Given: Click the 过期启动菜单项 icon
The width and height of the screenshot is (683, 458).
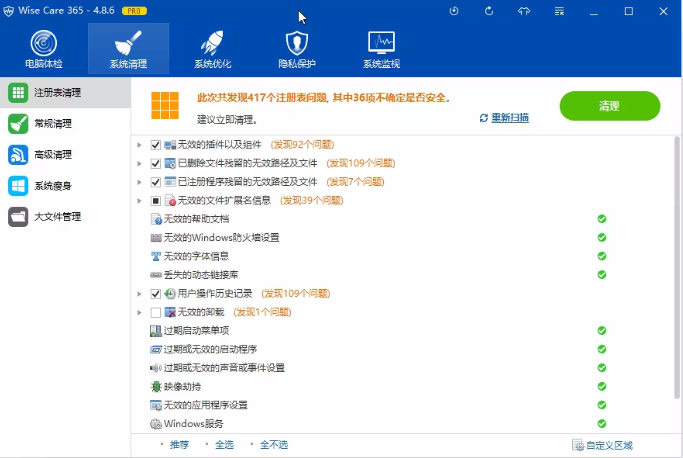Looking at the screenshot, I should click(156, 331).
